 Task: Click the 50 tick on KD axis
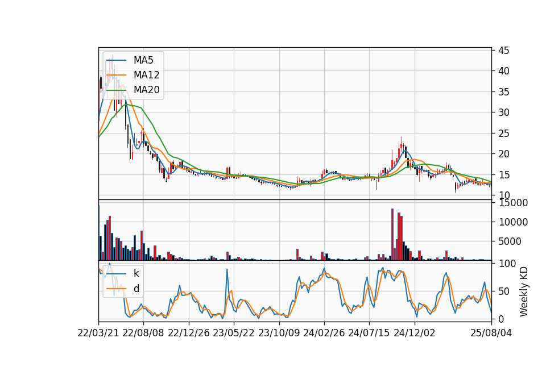tap(504, 291)
